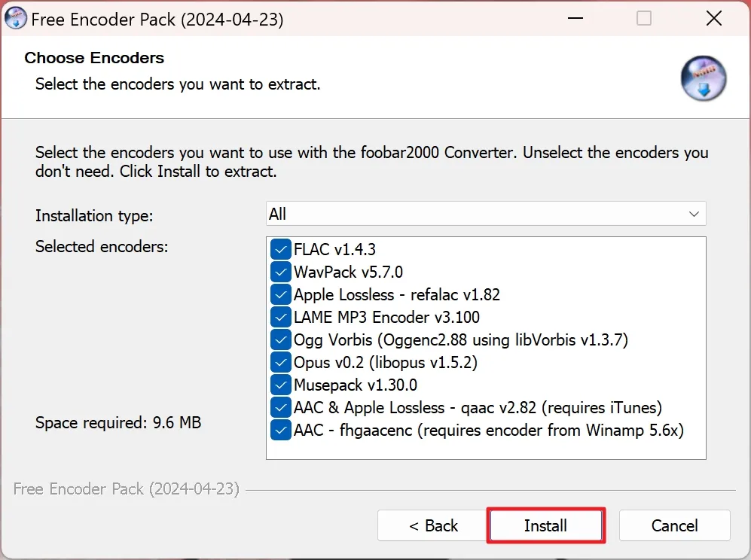Viewport: 751px width, 560px height.
Task: Click the 'Installation type:' label
Action: point(94,215)
